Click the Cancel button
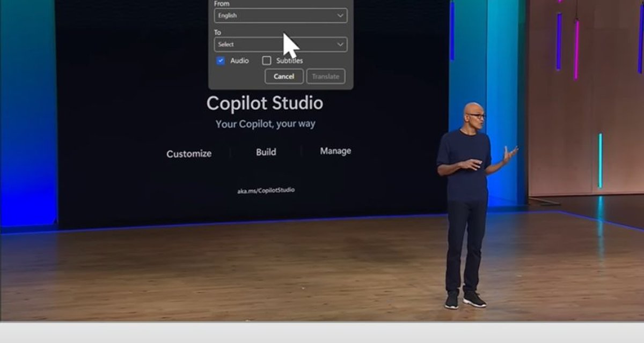This screenshot has height=343, width=644. tap(284, 76)
